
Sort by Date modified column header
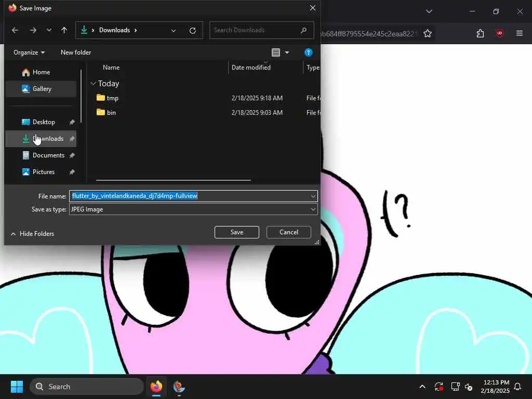point(251,67)
